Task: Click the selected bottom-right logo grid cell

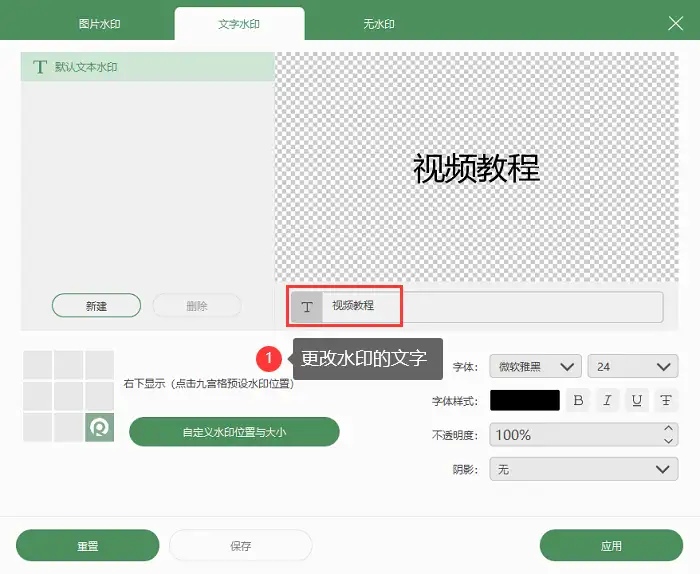Action: (x=100, y=427)
